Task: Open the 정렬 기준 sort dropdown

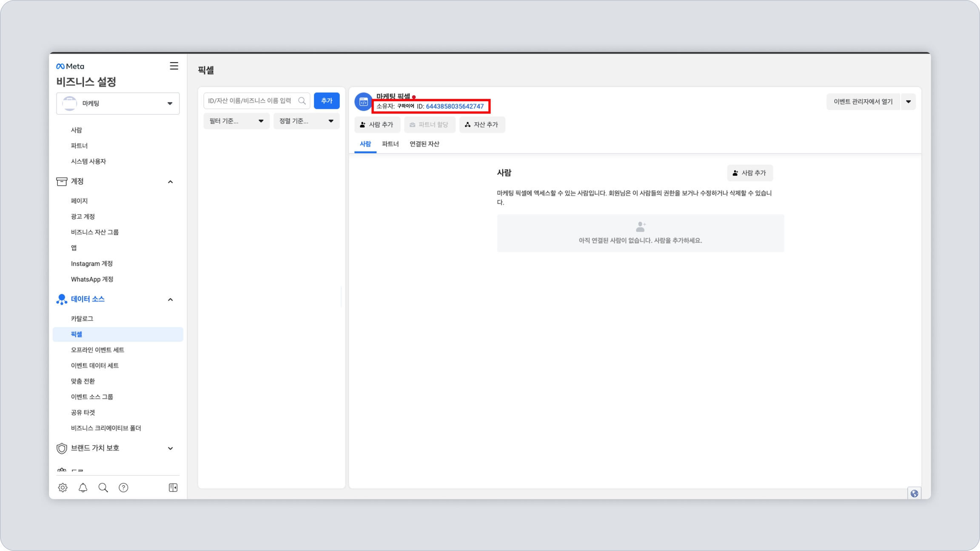Action: (x=306, y=121)
